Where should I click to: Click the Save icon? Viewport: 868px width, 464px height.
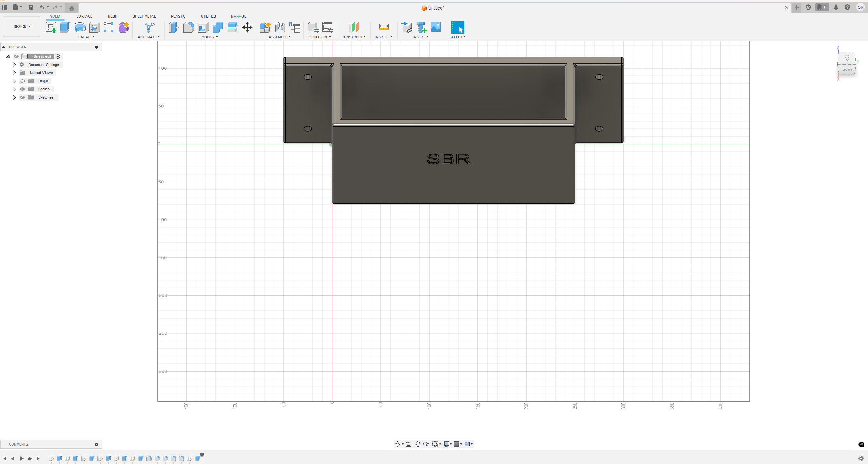tap(31, 7)
